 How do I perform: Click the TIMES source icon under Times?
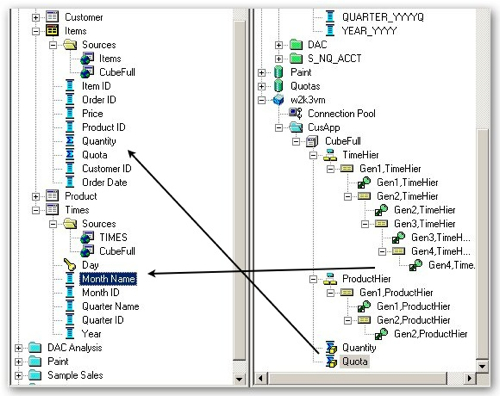87,237
